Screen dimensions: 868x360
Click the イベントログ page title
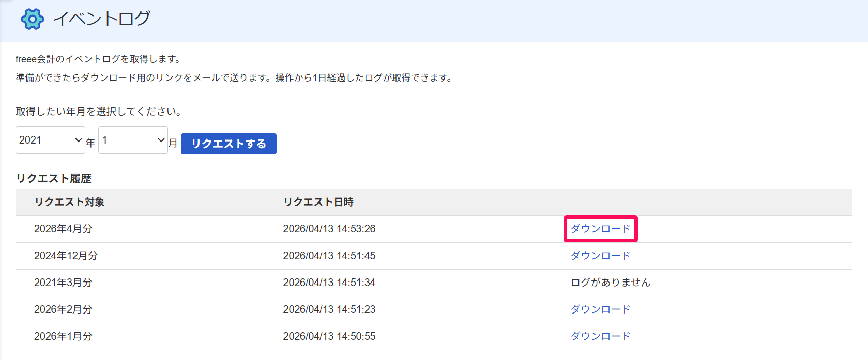pos(102,19)
